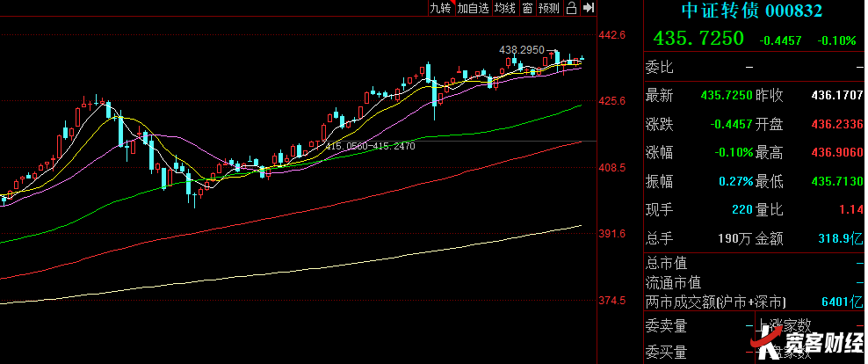Open the 窗 window button
Screen dimensions: 868x364
click(527, 8)
